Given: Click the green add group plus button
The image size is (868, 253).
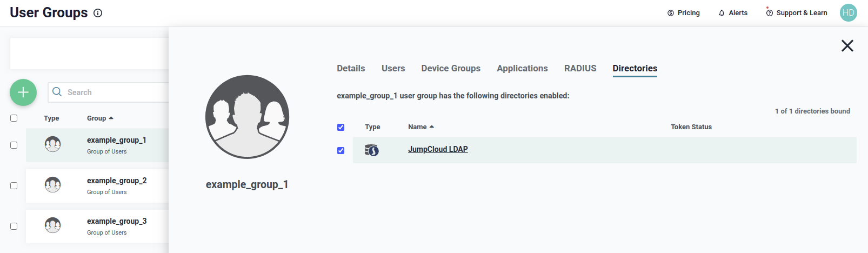Looking at the screenshot, I should point(23,92).
